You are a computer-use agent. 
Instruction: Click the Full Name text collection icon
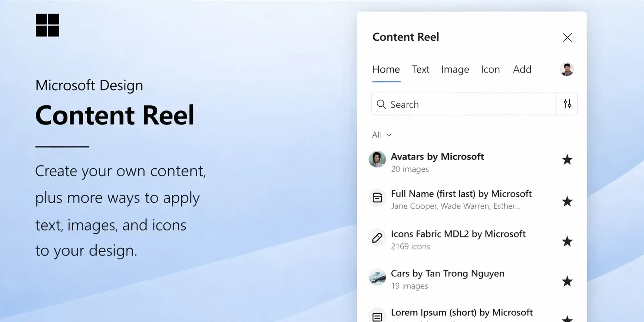pos(377,198)
